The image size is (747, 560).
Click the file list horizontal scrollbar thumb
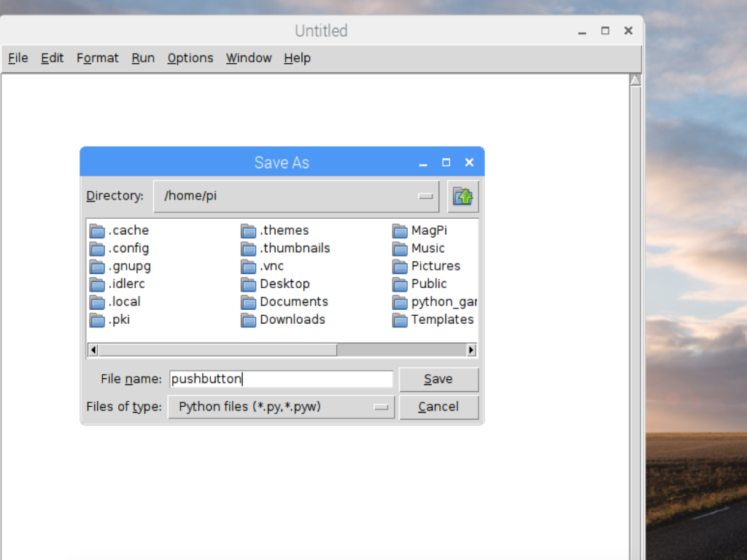click(x=217, y=350)
